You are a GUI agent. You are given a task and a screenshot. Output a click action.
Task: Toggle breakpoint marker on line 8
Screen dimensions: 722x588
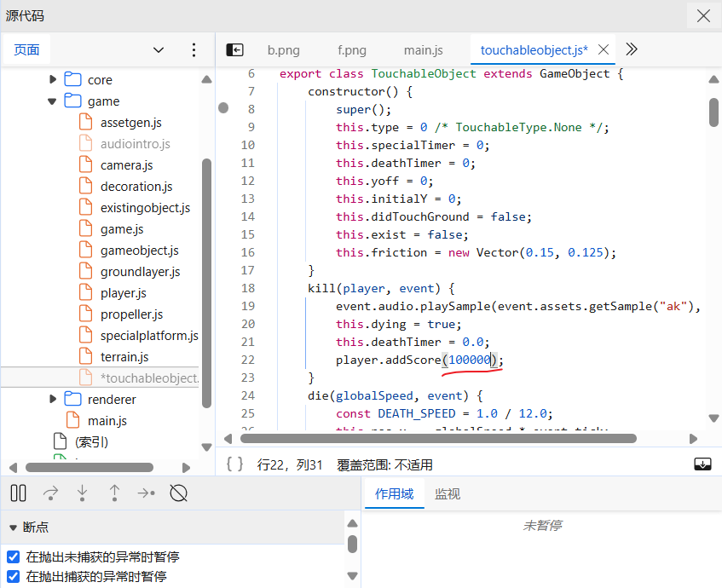223,108
